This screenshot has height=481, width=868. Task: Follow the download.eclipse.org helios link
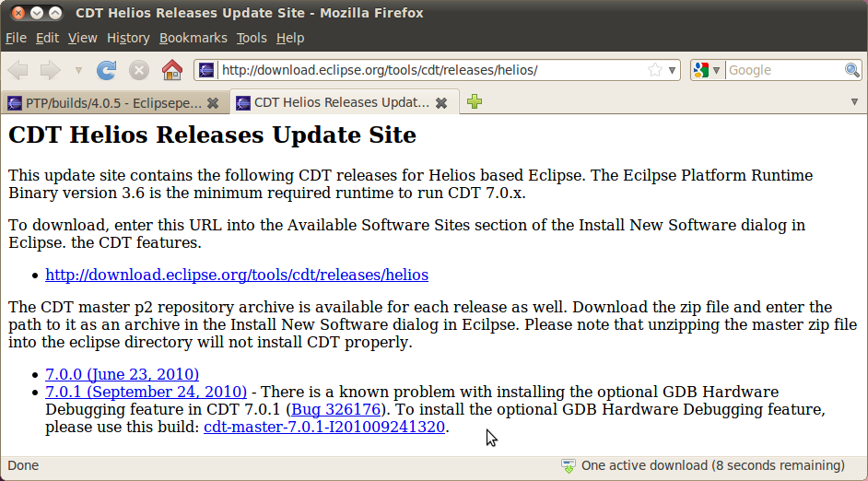coord(237,276)
